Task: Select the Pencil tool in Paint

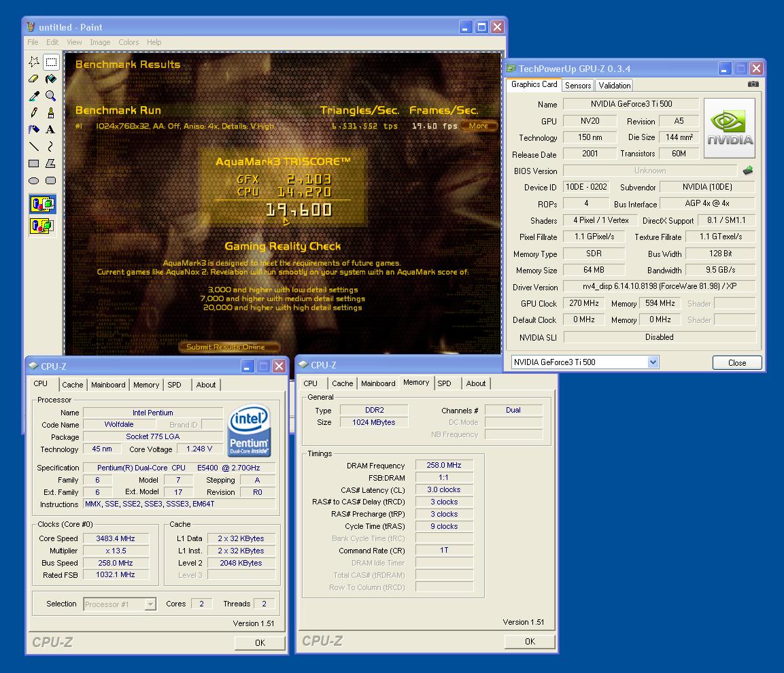Action: 34,112
